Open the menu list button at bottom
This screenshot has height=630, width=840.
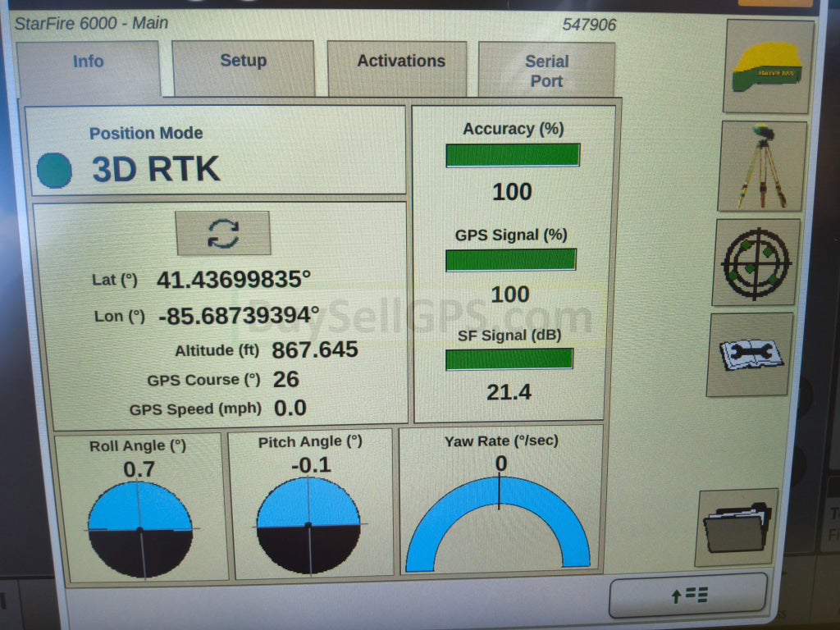pos(687,595)
